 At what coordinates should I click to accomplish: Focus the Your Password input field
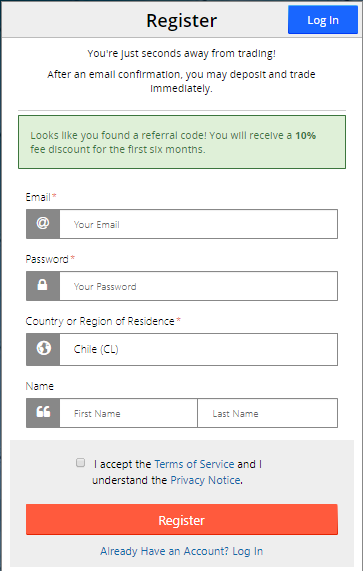point(198,286)
